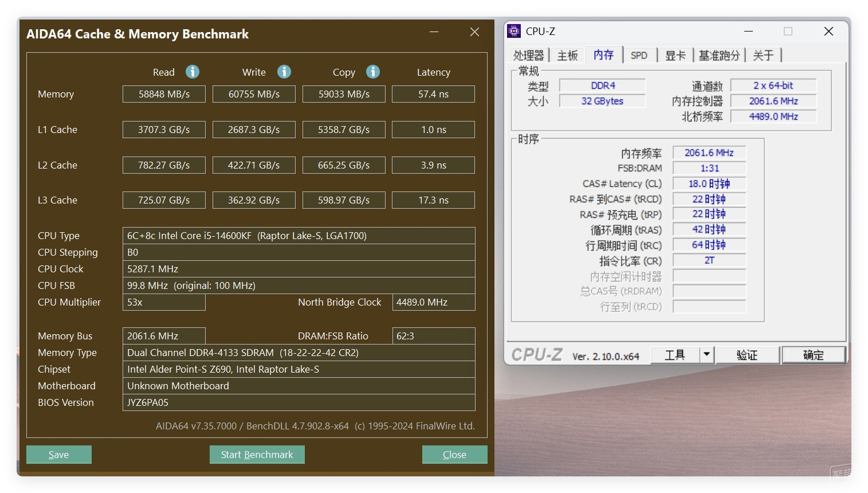Click Memory Latency value 57.4 ns
The height and width of the screenshot is (493, 868).
(433, 94)
